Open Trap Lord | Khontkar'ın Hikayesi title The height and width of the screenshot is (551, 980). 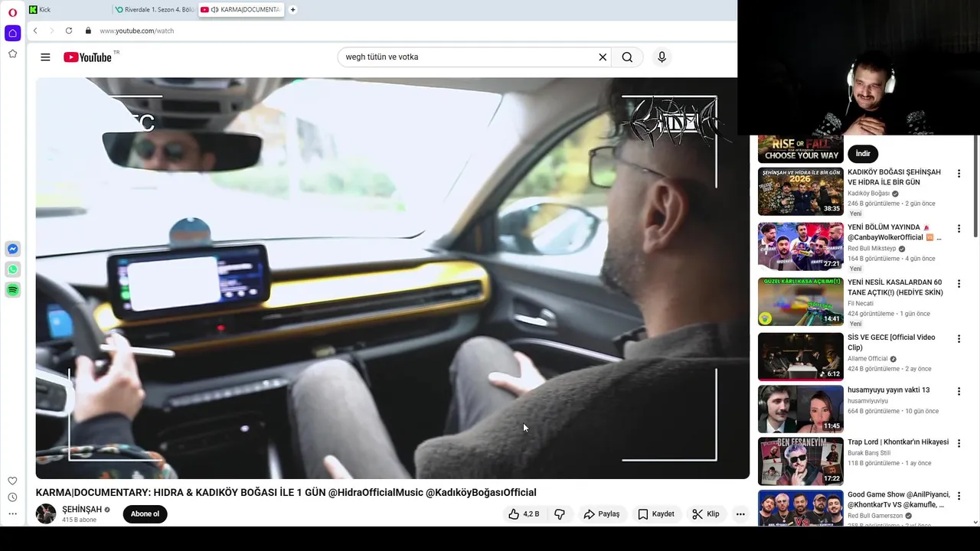coord(898,442)
